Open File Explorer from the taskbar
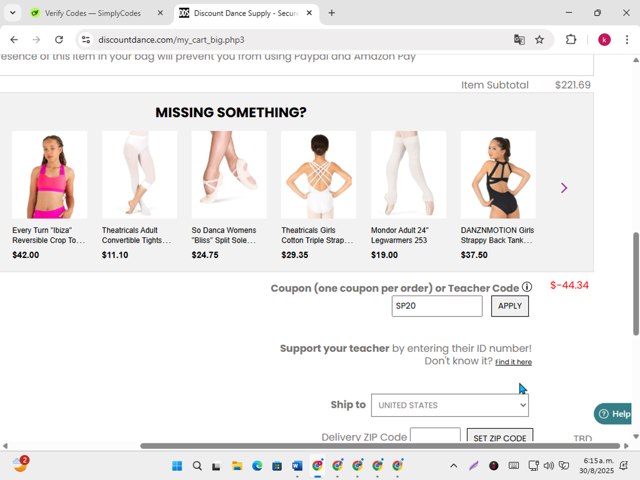This screenshot has height=480, width=640. pos(237,466)
